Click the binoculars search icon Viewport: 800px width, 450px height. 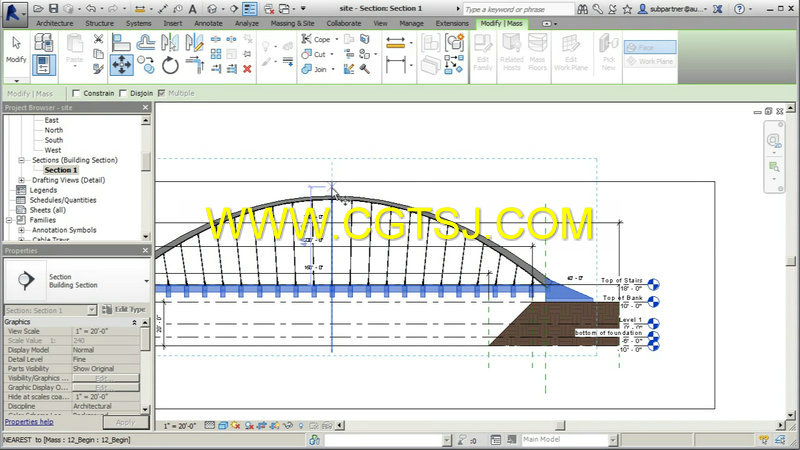[x=582, y=9]
